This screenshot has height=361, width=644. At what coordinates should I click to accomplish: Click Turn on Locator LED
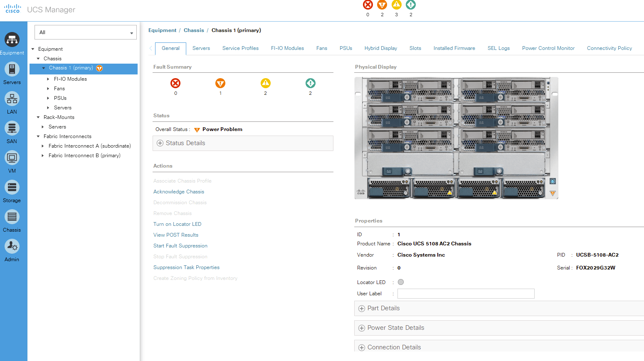pyautogui.click(x=177, y=224)
